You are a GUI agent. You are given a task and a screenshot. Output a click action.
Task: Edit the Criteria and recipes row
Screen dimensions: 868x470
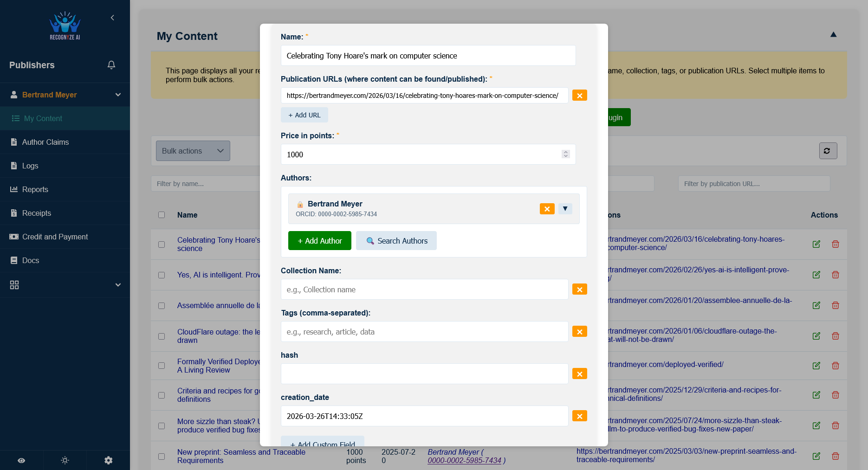point(816,395)
